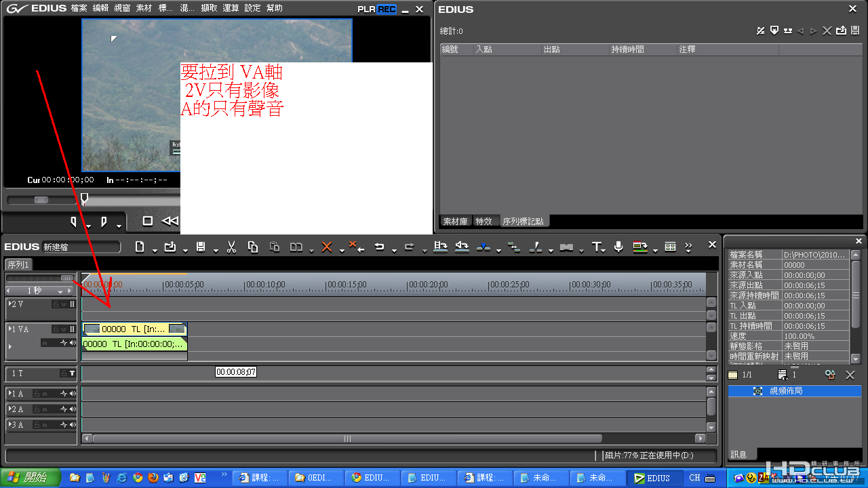The height and width of the screenshot is (488, 868).
Task: Click the preview position slider handle
Action: coord(84,199)
